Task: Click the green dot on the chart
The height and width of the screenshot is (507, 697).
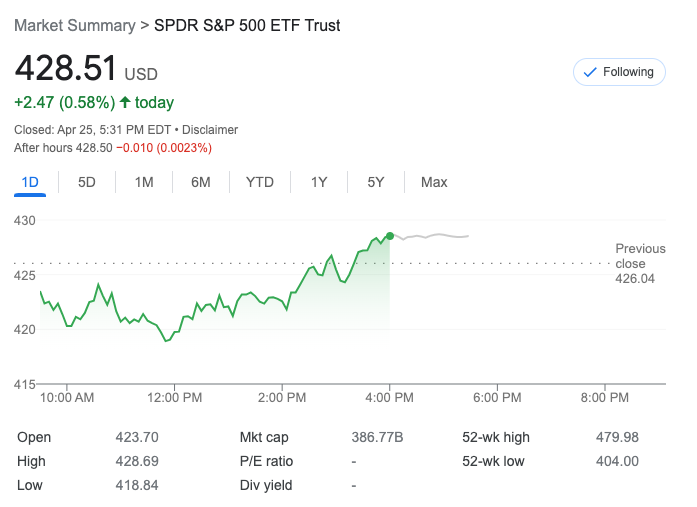Action: tap(389, 235)
